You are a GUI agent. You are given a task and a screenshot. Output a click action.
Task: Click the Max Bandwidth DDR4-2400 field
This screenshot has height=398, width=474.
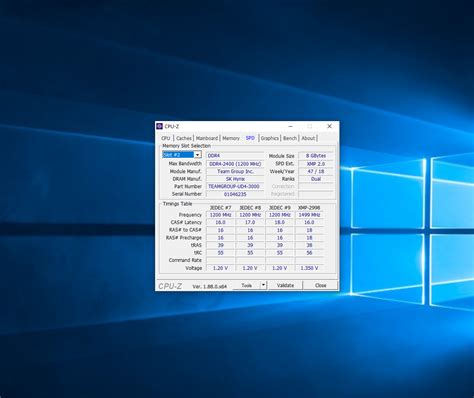point(235,164)
